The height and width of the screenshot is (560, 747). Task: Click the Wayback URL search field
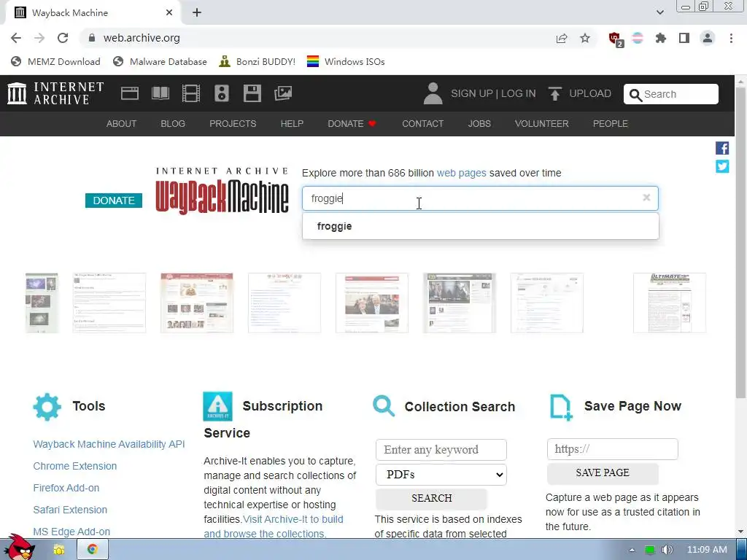coord(480,198)
